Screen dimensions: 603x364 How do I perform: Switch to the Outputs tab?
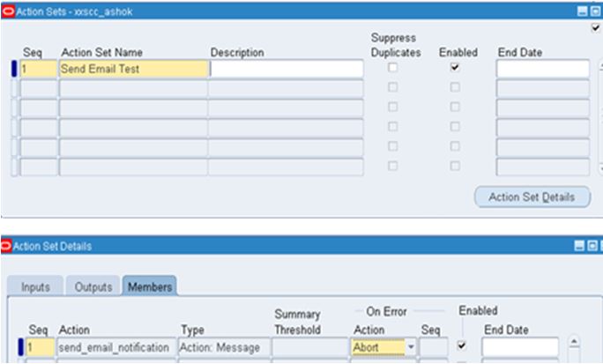93,286
